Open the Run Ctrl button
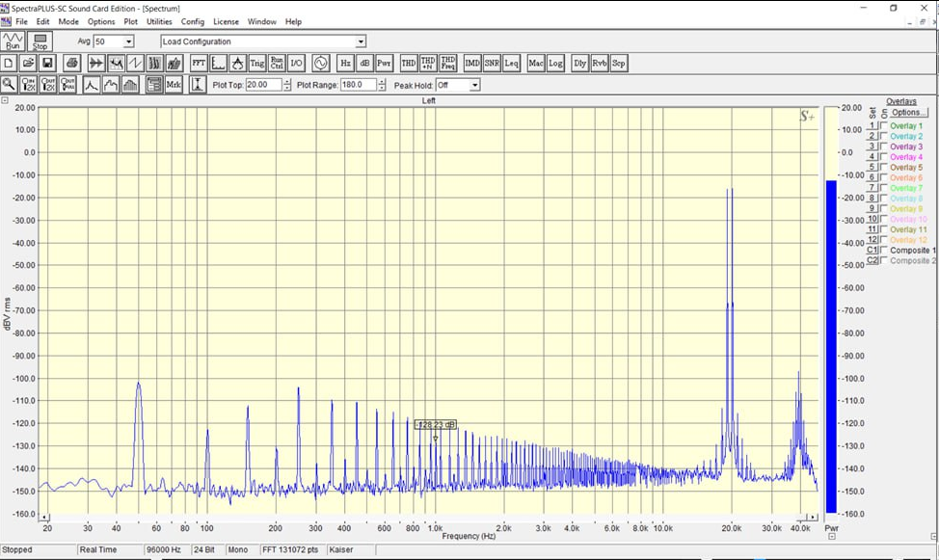Image resolution: width=939 pixels, height=560 pixels. click(x=277, y=63)
